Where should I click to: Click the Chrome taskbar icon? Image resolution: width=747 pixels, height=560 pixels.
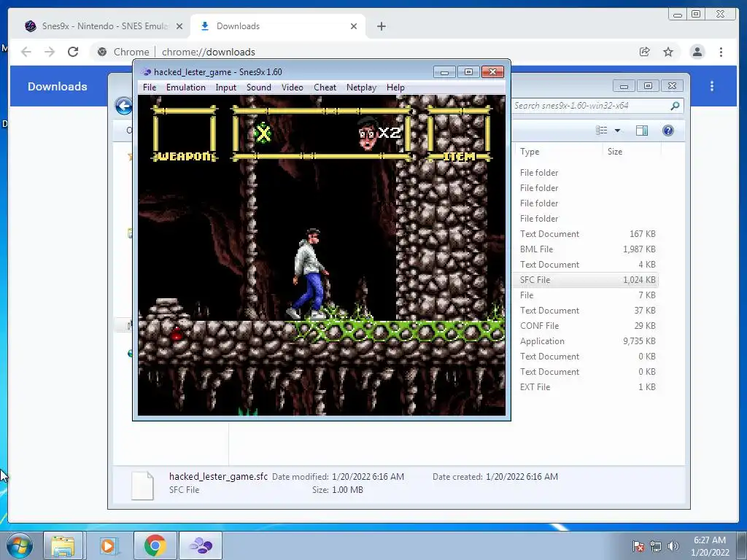point(155,545)
